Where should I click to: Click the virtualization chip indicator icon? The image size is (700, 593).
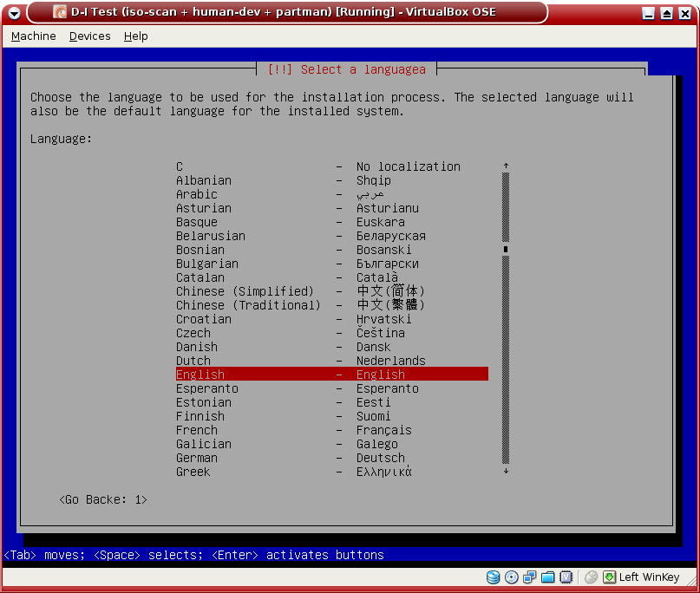(x=566, y=577)
